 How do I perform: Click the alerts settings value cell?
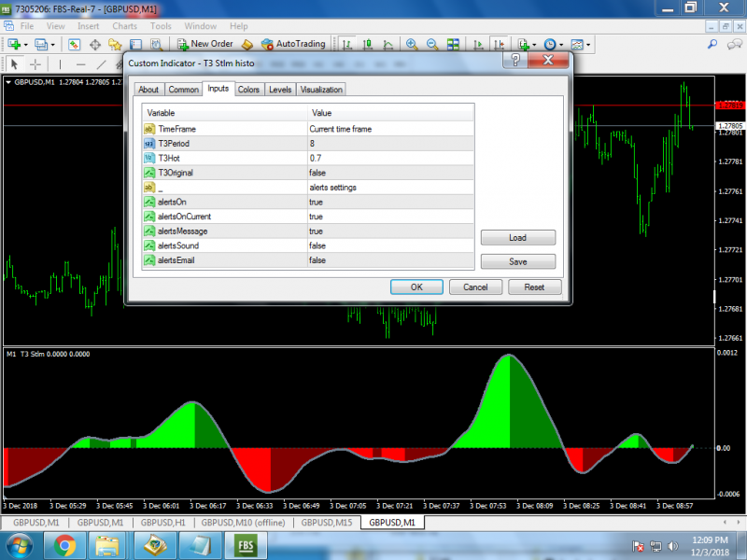click(390, 188)
